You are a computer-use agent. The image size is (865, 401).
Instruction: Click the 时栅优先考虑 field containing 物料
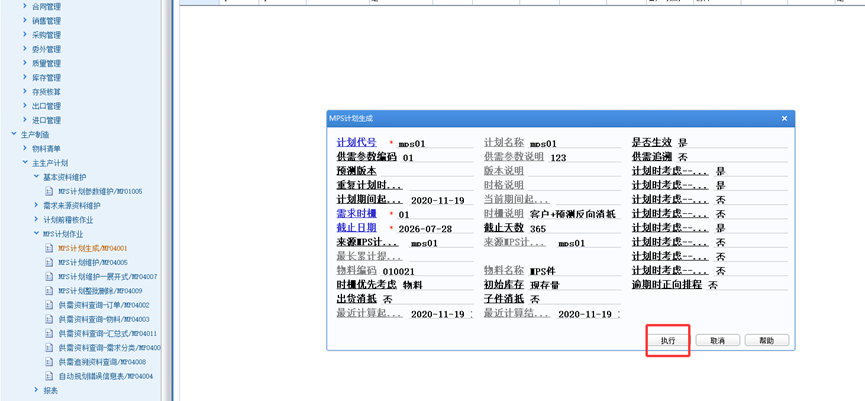(437, 285)
